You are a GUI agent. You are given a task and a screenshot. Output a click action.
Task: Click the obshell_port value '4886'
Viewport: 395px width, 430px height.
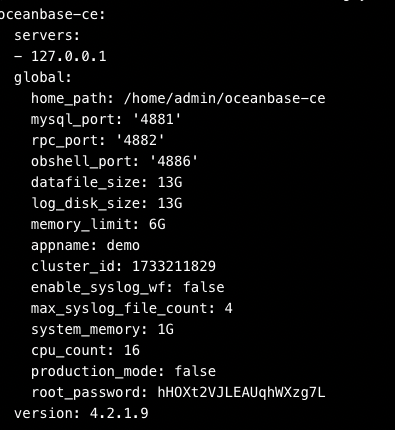173,161
